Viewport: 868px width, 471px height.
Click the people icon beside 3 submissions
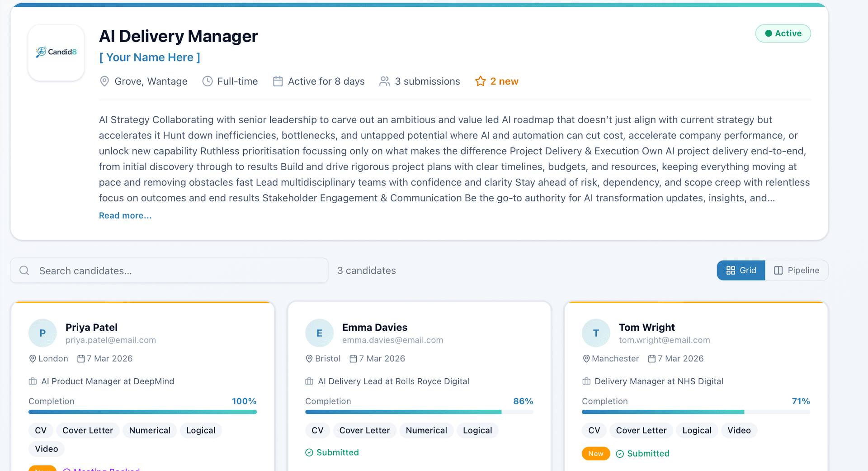pos(385,81)
